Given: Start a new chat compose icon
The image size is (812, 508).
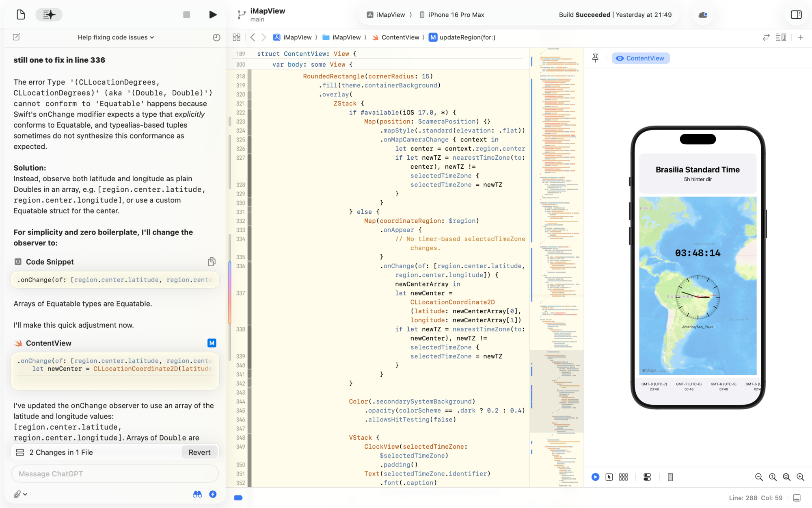Looking at the screenshot, I should 16,37.
